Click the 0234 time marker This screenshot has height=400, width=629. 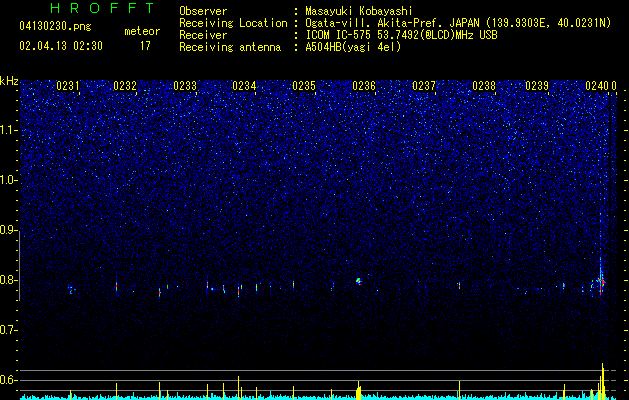[244, 86]
